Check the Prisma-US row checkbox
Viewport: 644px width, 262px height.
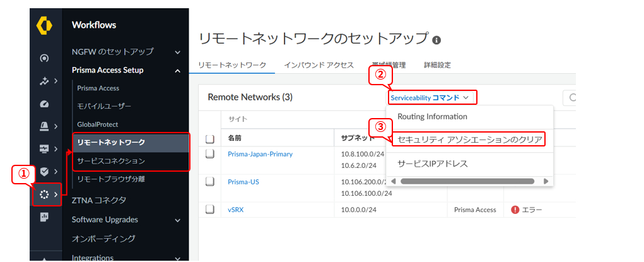tap(210, 182)
